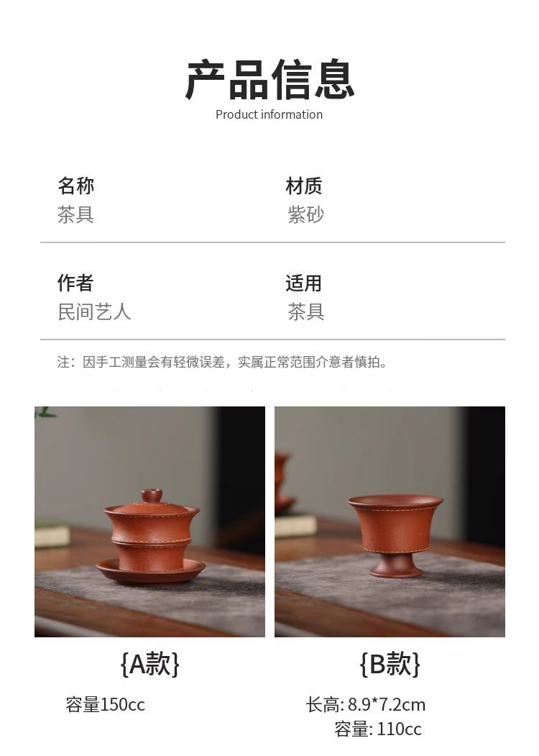Click the 容量150cc capacity text
This screenshot has height=756, width=539.
(x=106, y=705)
